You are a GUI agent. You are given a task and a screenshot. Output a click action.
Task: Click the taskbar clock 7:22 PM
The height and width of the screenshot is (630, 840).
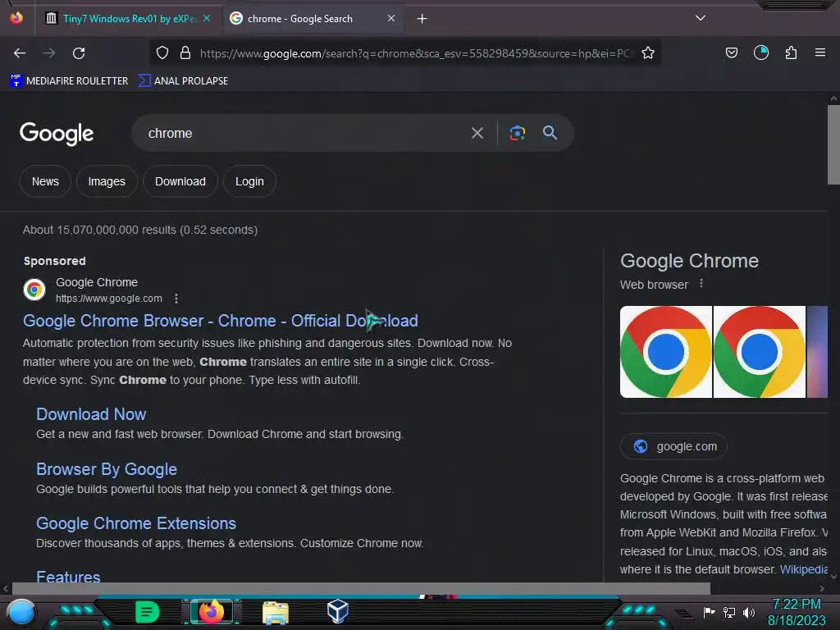point(797,605)
